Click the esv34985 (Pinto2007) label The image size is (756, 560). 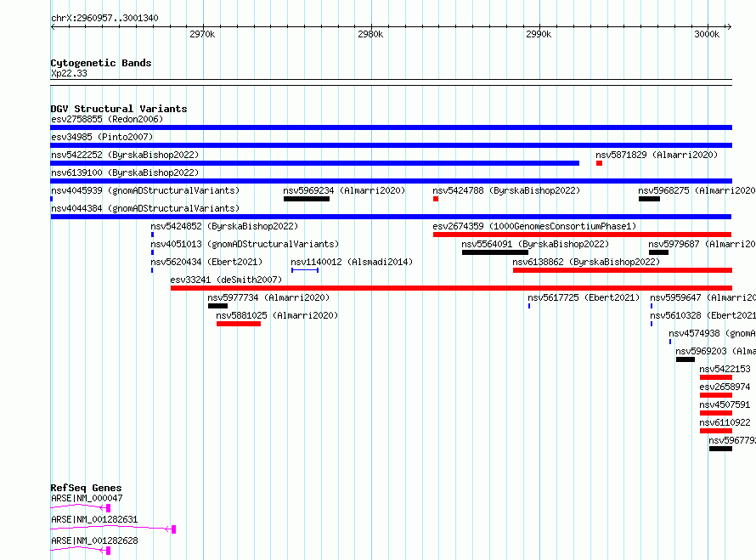[102, 137]
